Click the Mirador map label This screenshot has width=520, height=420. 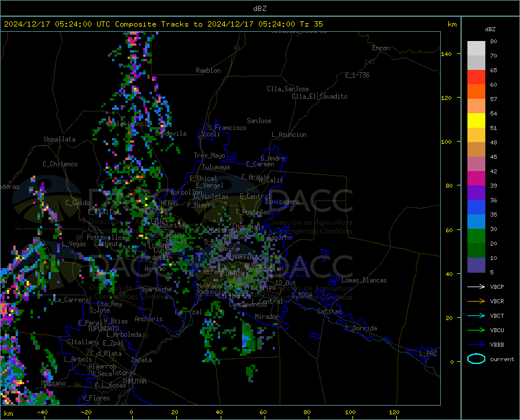tap(266, 317)
